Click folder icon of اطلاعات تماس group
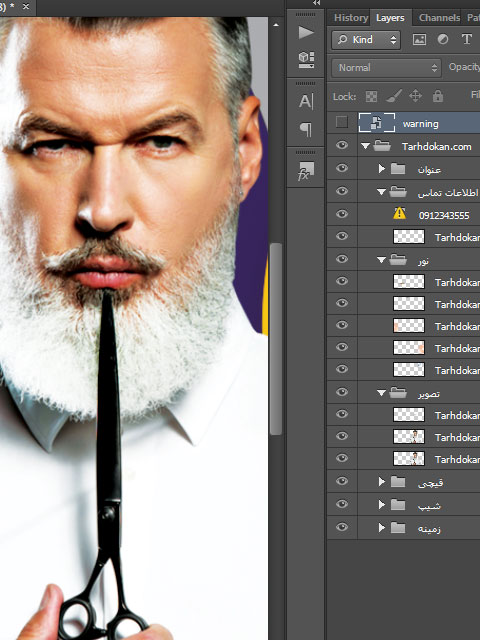 (398, 191)
